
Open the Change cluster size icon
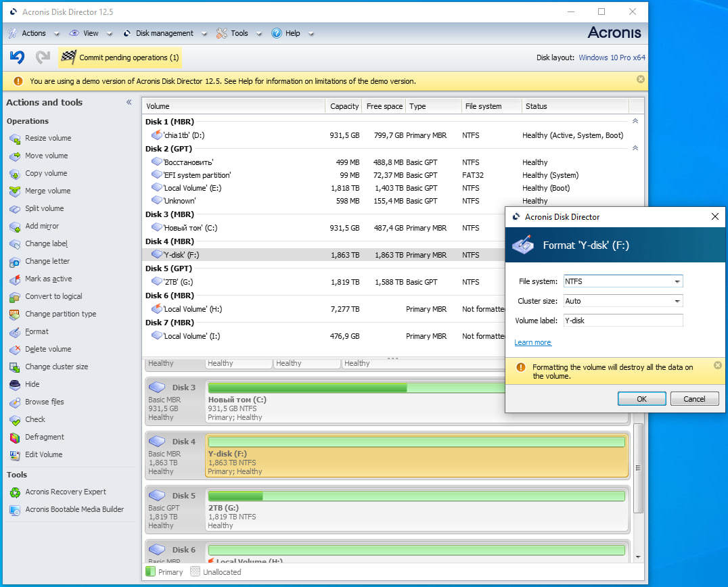tap(15, 367)
